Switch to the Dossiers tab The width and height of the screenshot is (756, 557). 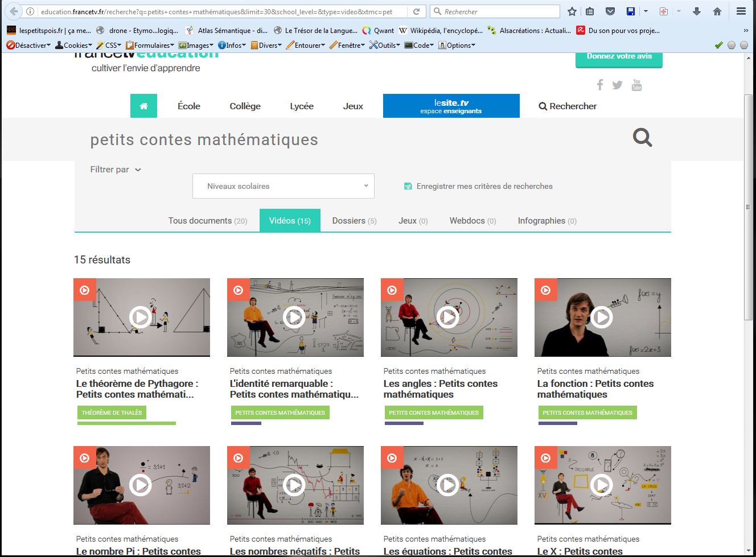(354, 221)
